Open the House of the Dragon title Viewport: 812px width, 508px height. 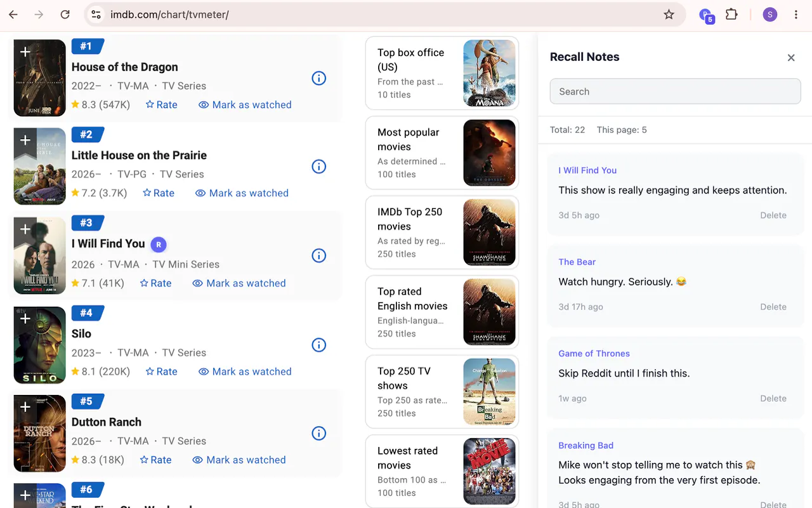pos(124,67)
